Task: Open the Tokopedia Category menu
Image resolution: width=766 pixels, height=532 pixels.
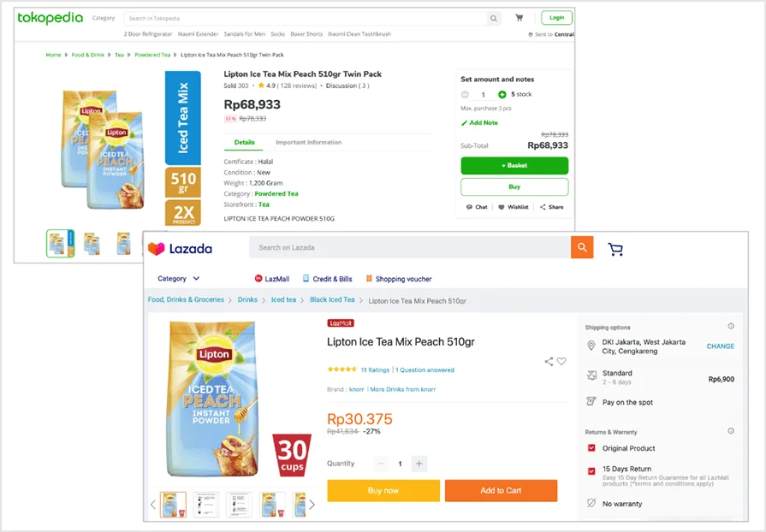Action: [104, 18]
